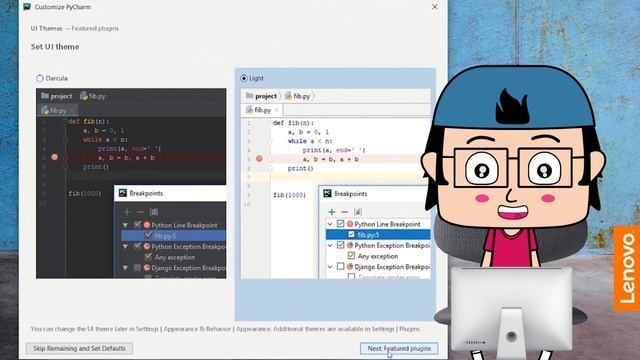Click the "UI Themes" breadcrumb text
640x360 pixels.
pos(47,28)
